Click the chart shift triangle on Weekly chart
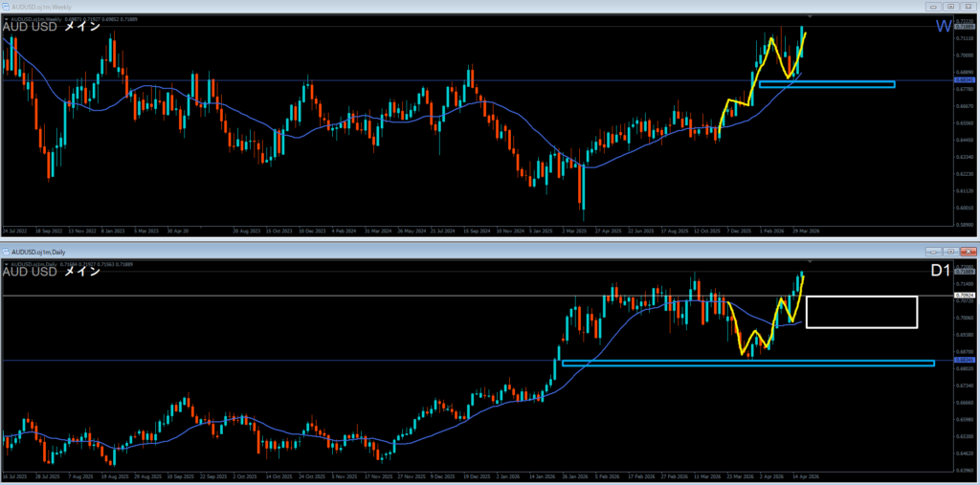The height and width of the screenshot is (485, 980). (811, 17)
